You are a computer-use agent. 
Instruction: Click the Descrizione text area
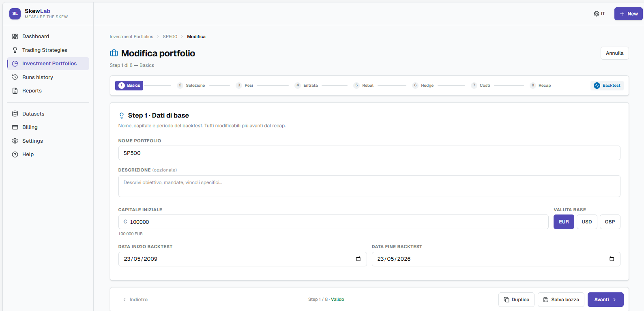[x=369, y=186]
